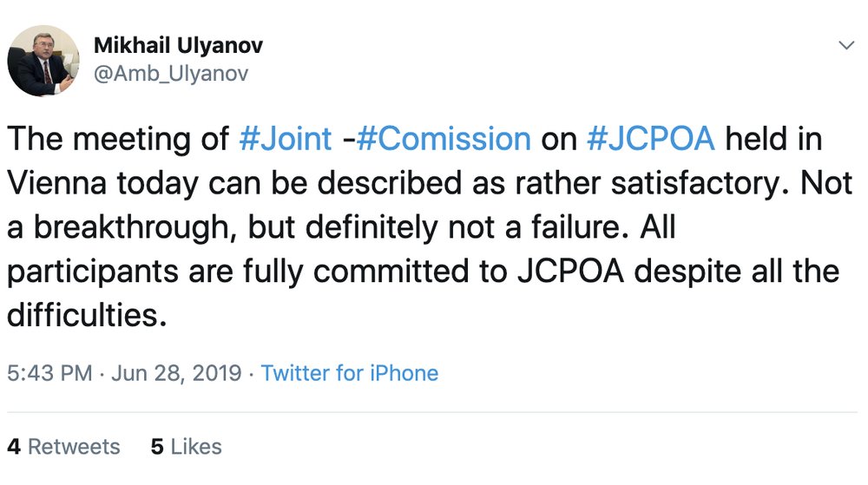Open the @Amb_Ulyanov handle link

pyautogui.click(x=171, y=73)
